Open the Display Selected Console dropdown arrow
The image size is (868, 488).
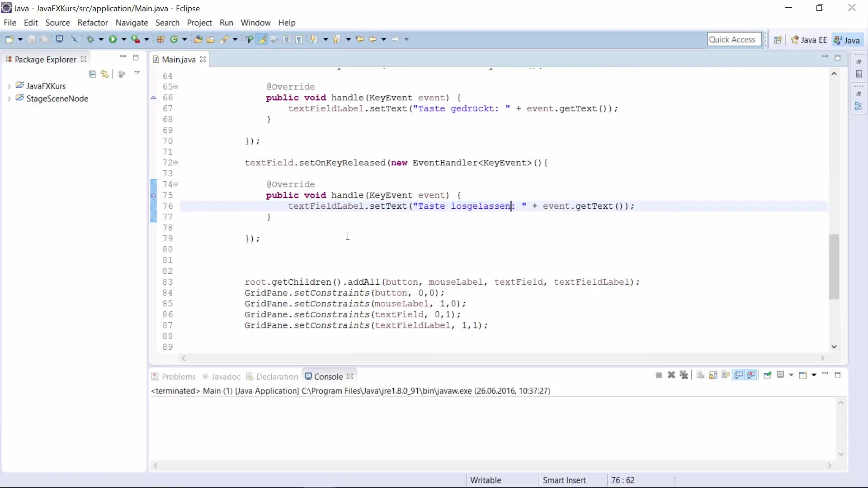791,375
